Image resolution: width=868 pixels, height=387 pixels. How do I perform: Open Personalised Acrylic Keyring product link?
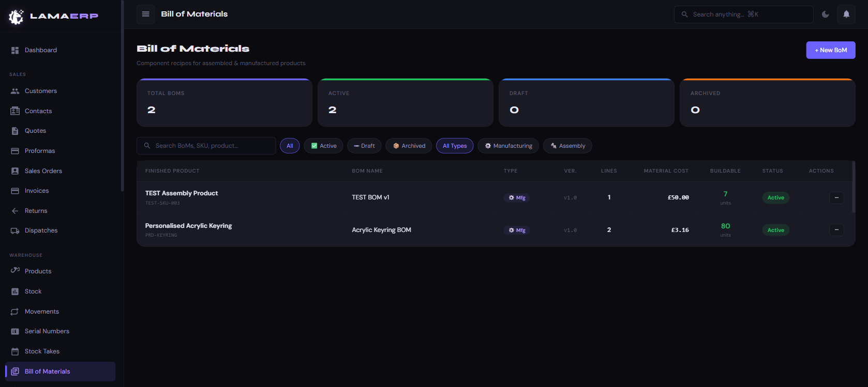point(188,226)
